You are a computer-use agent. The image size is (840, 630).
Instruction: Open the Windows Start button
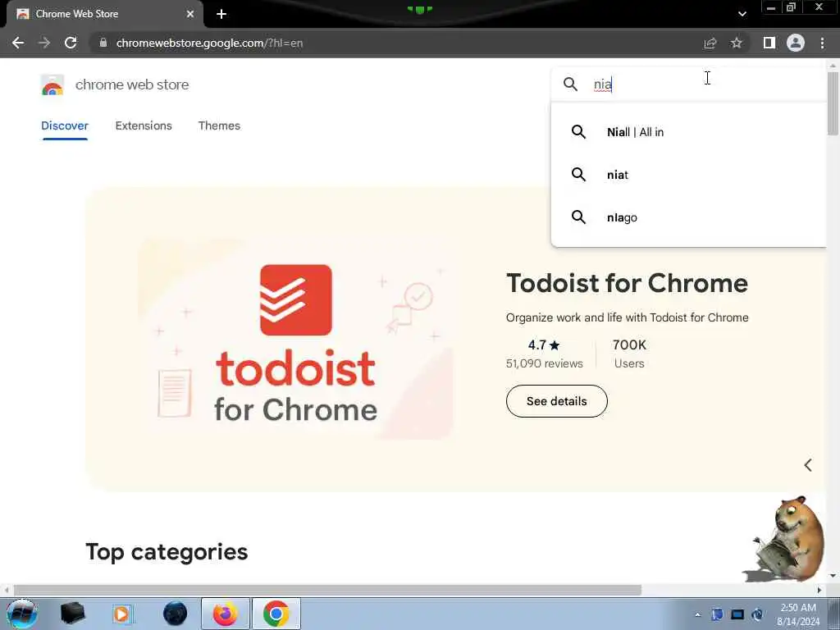click(22, 614)
